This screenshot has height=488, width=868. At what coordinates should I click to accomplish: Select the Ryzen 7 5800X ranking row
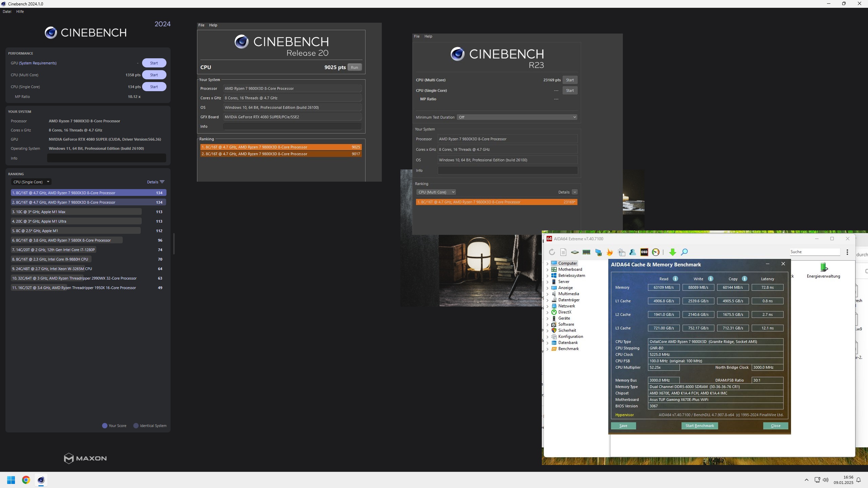[88, 240]
